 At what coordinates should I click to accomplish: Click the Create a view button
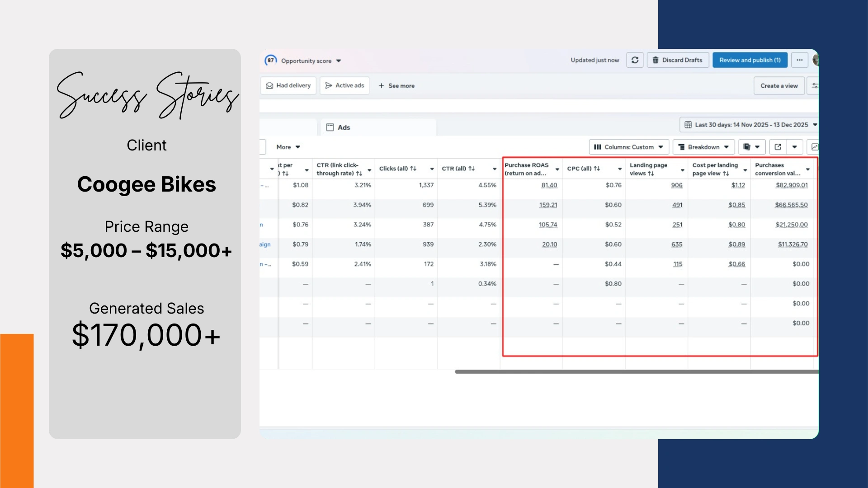(779, 86)
